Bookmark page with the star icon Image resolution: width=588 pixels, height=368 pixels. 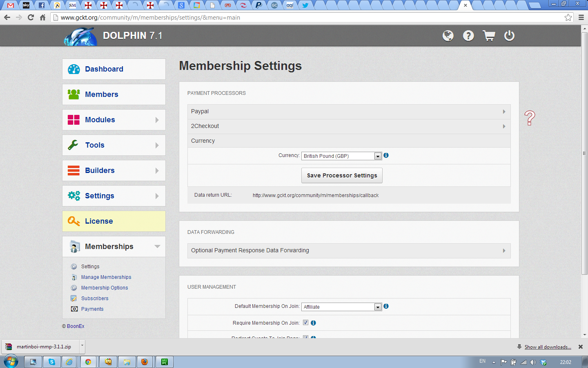568,17
